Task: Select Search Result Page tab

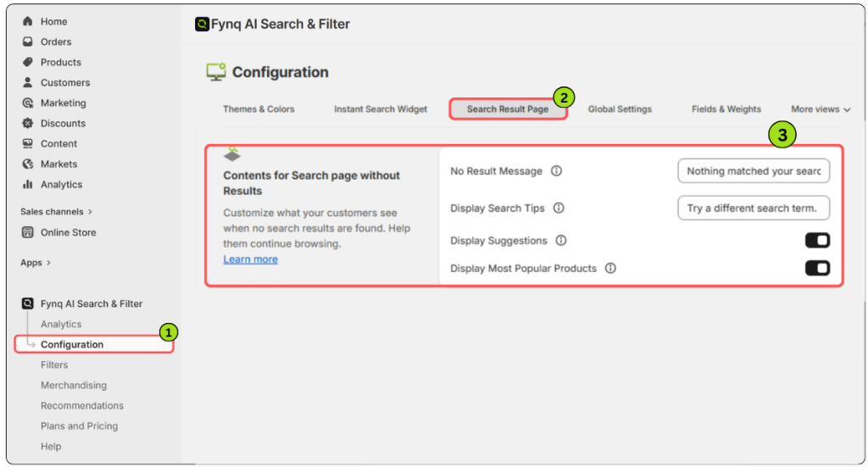Action: pyautogui.click(x=508, y=109)
